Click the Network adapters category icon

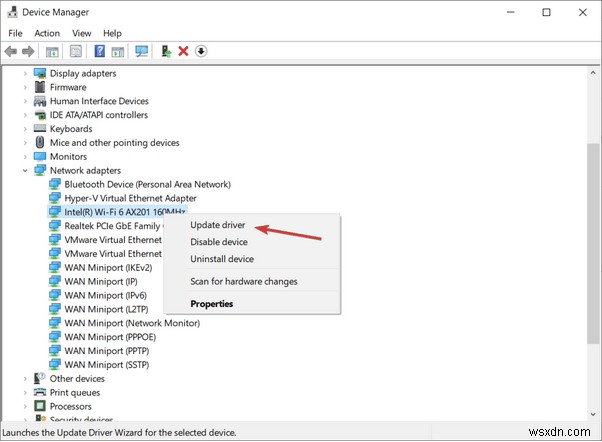(x=40, y=170)
